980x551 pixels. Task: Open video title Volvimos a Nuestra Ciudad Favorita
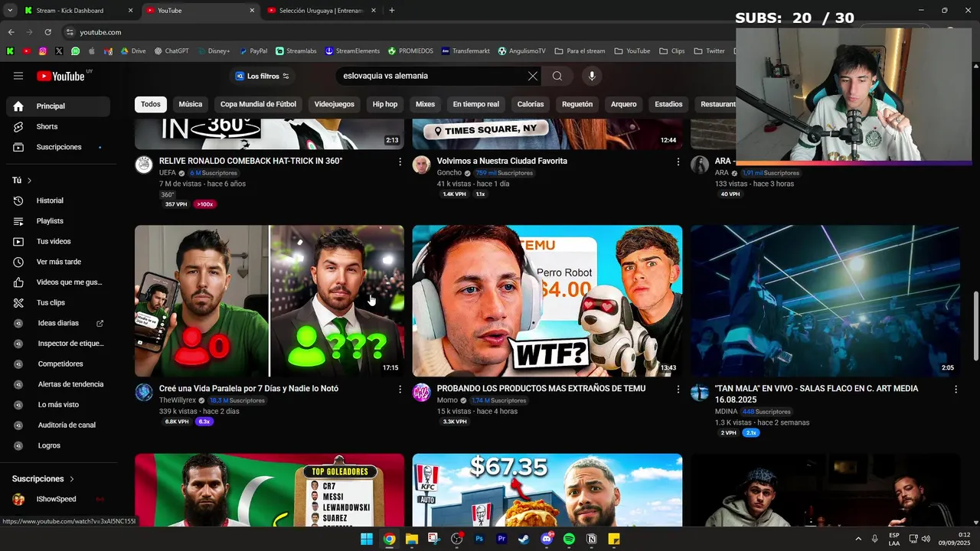(x=502, y=161)
